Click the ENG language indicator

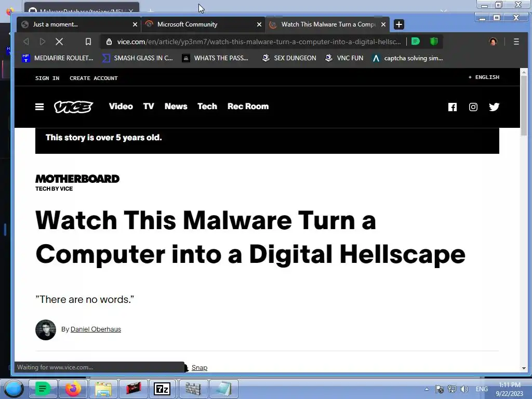(x=482, y=389)
